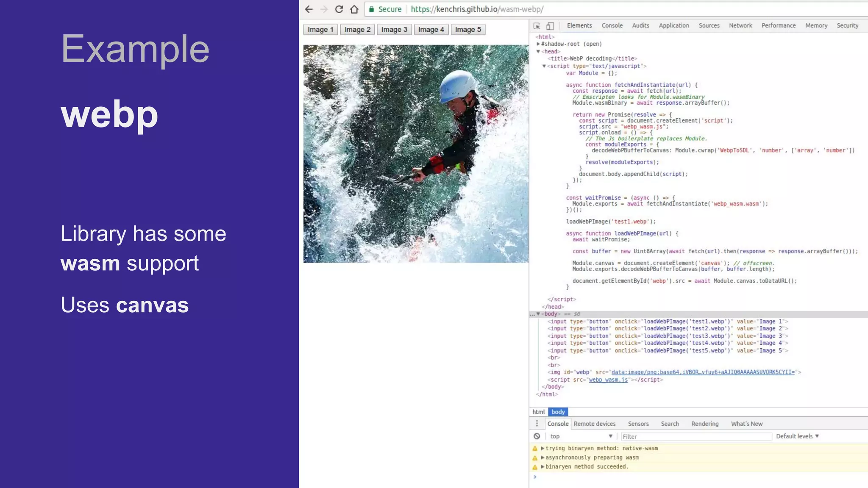
Task: Open the Application tab
Action: click(674, 26)
